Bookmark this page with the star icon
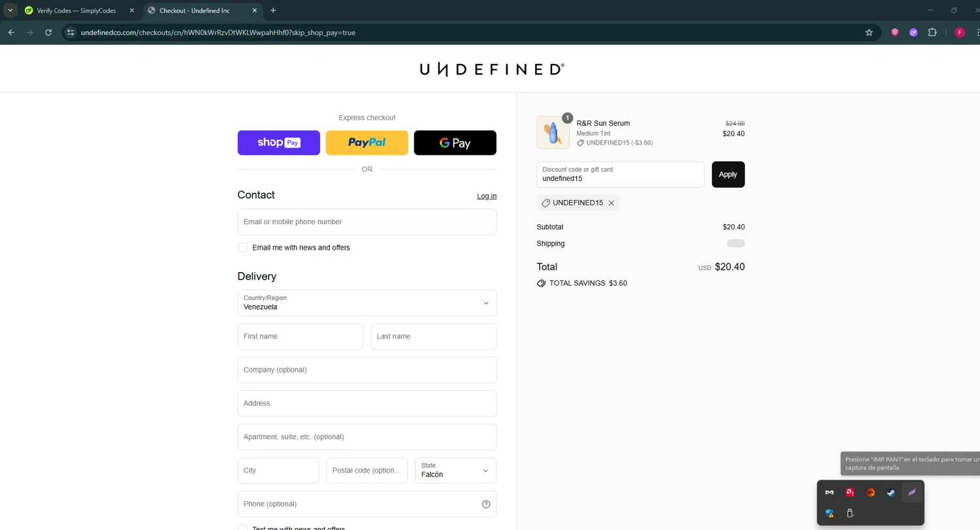 click(869, 32)
